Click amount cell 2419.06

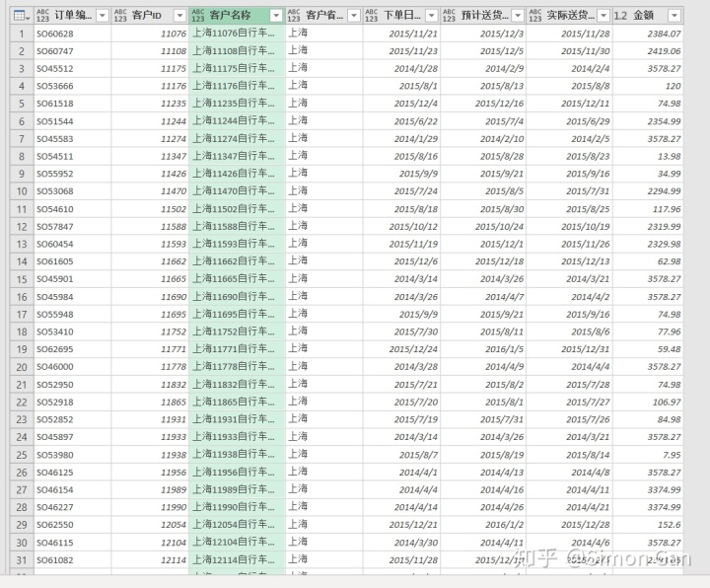coord(648,51)
